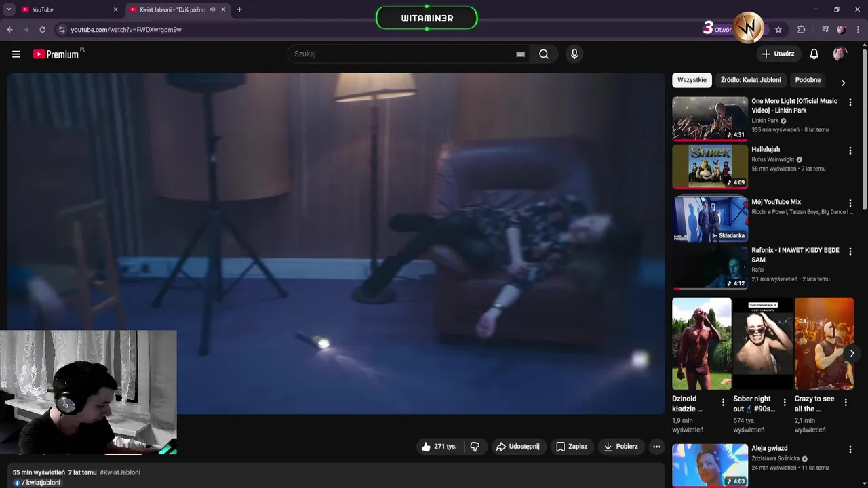Image resolution: width=868 pixels, height=488 pixels.
Task: Open the YouTube hamburger guide menu
Action: point(16,54)
